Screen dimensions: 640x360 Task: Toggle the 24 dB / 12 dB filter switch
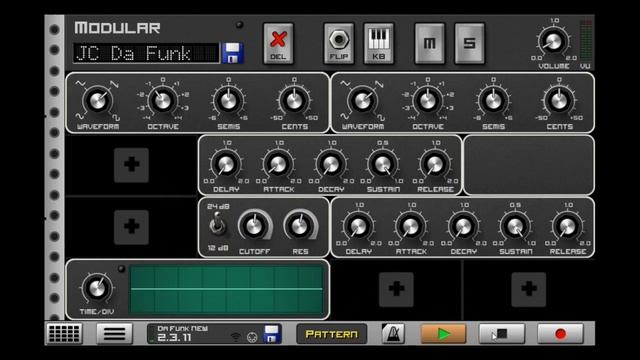tap(217, 224)
